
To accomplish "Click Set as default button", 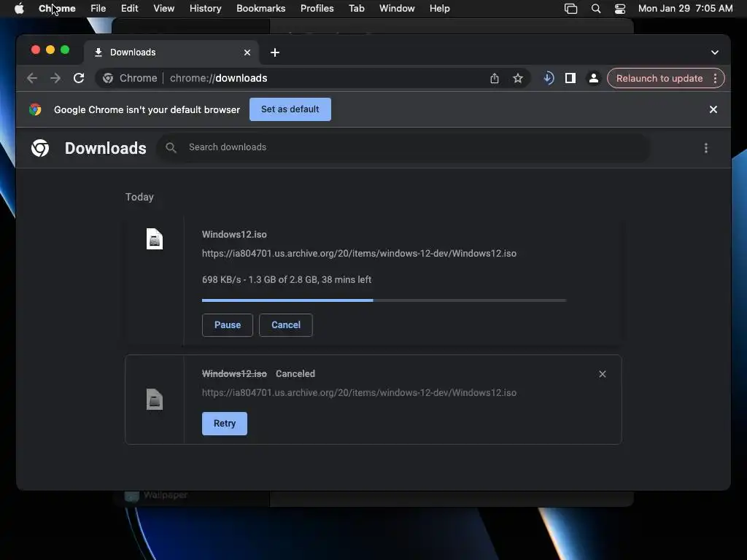I will [290, 109].
